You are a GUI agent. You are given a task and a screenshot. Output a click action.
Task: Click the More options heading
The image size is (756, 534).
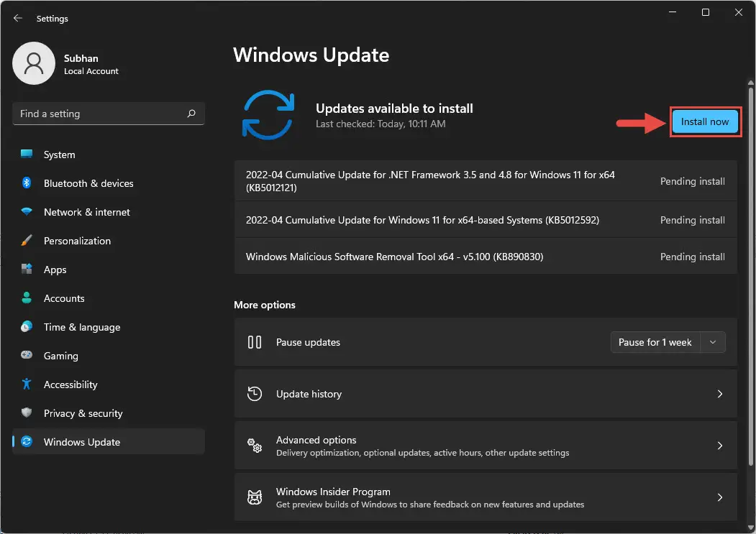(x=265, y=305)
